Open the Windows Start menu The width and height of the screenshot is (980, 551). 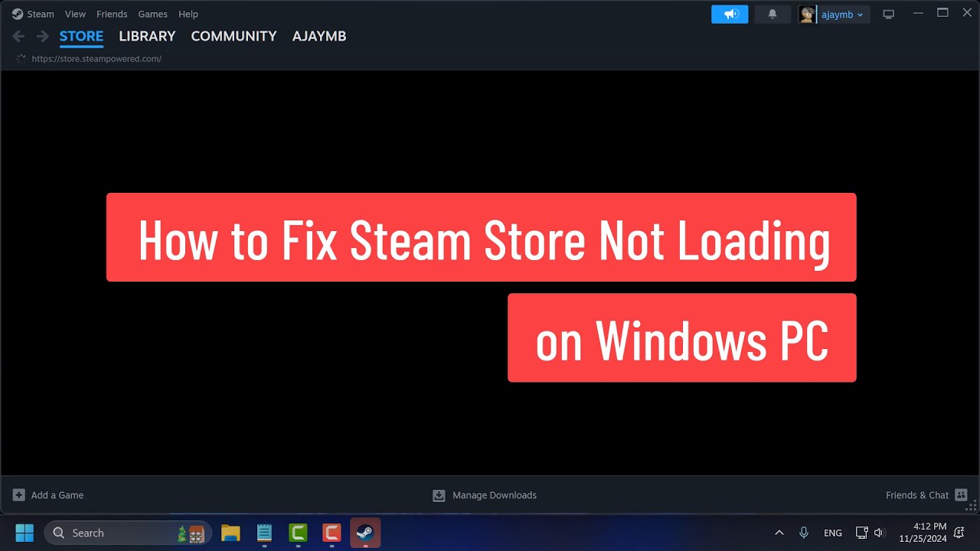(x=24, y=533)
